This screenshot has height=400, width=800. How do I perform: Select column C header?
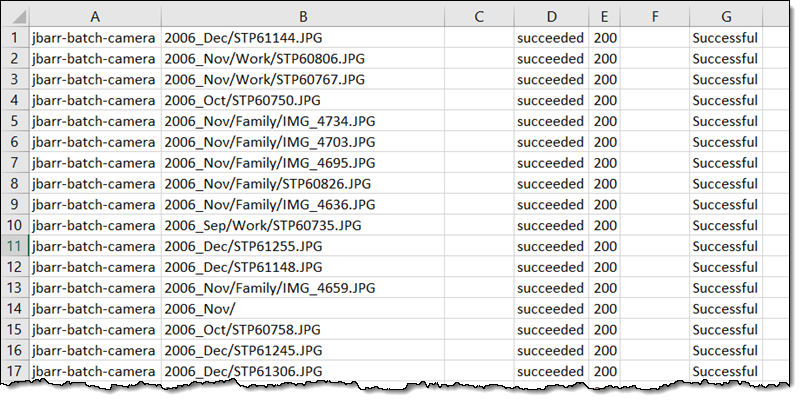click(x=479, y=17)
